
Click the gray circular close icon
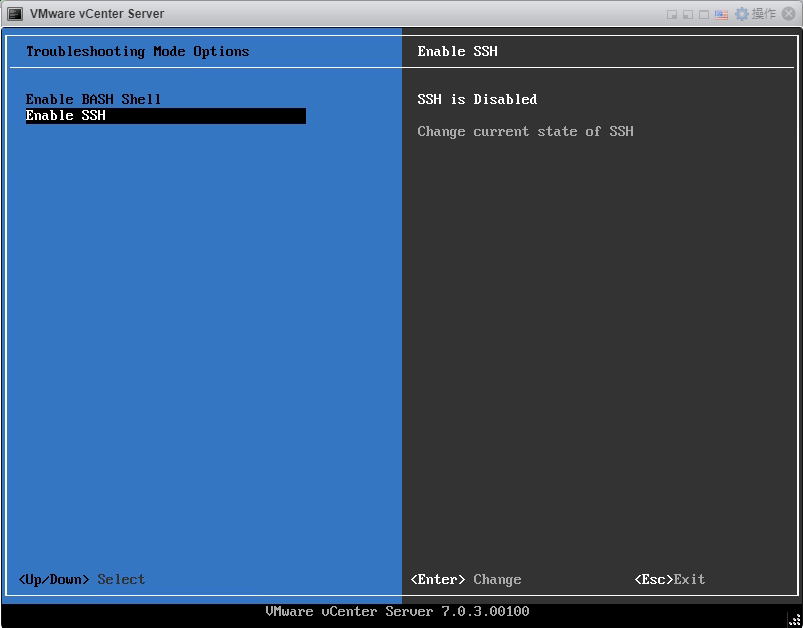789,13
